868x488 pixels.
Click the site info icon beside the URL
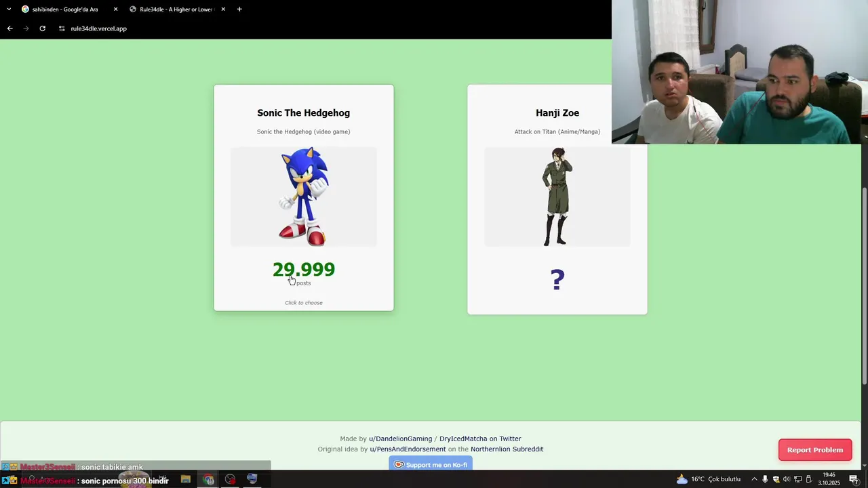pyautogui.click(x=62, y=28)
